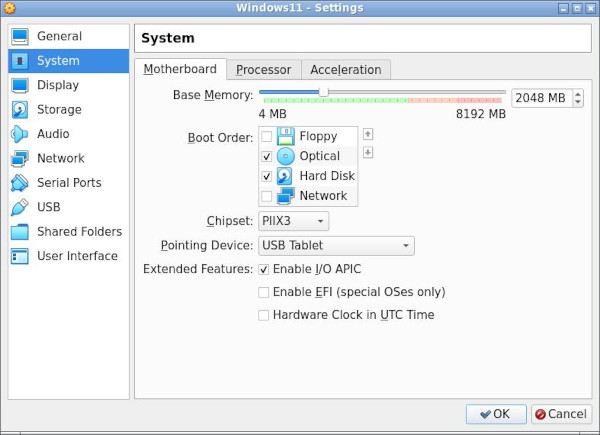Enable the Floppy boot device checkbox
This screenshot has width=600, height=435.
pyautogui.click(x=266, y=136)
